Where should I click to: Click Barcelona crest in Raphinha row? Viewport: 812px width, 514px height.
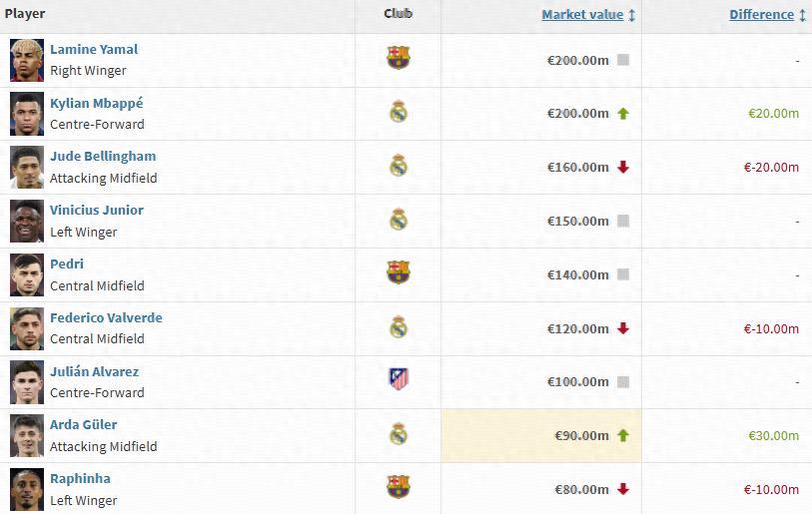pos(398,487)
